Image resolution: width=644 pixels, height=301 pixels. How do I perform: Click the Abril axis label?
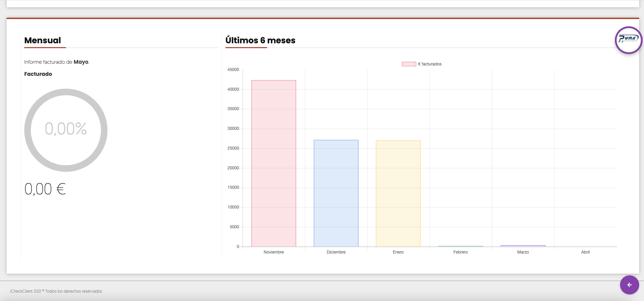tap(585, 252)
